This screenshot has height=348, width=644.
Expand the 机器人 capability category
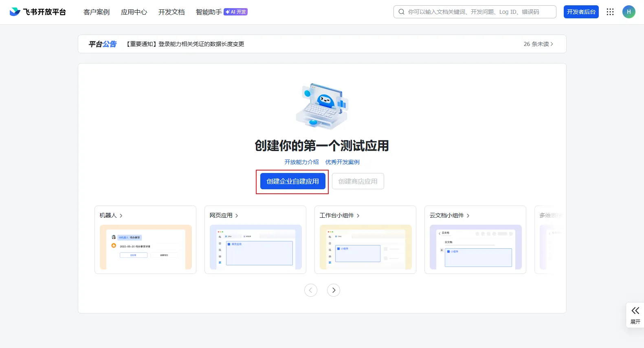click(111, 215)
